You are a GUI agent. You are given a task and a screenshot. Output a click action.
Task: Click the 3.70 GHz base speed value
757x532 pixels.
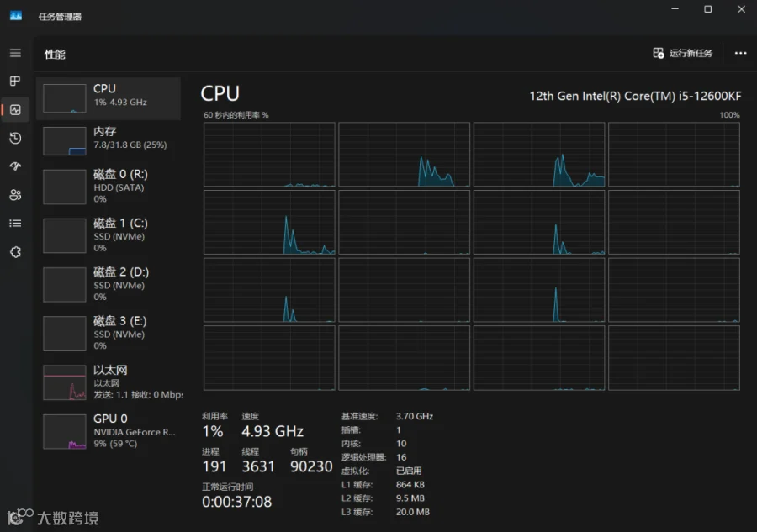tap(414, 416)
